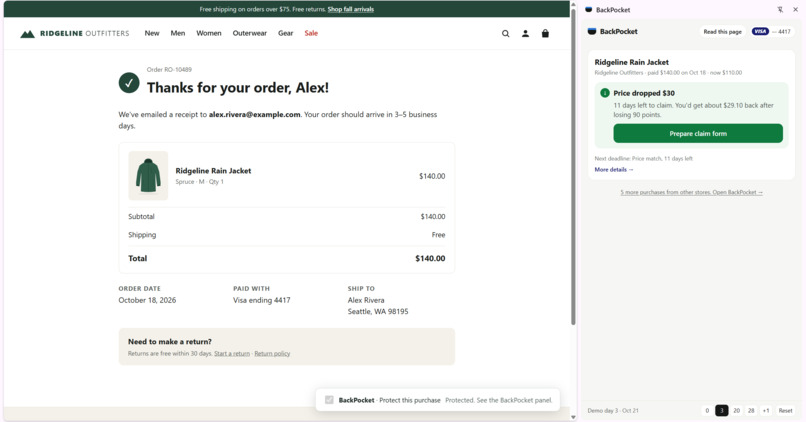Click the demo Reset button
Viewport: 806px width, 422px height.
pos(785,411)
